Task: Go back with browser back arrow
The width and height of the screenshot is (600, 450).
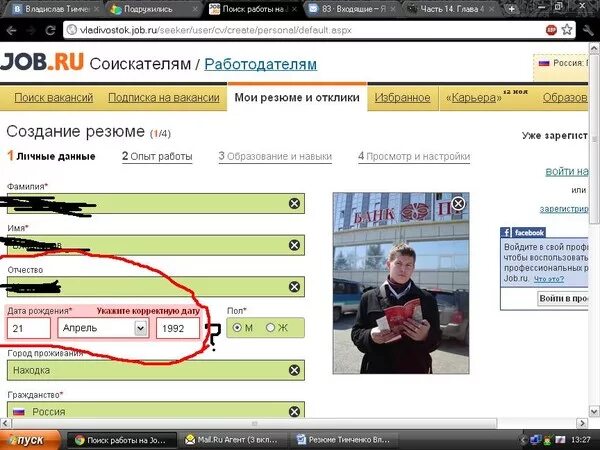Action: pos(11,30)
